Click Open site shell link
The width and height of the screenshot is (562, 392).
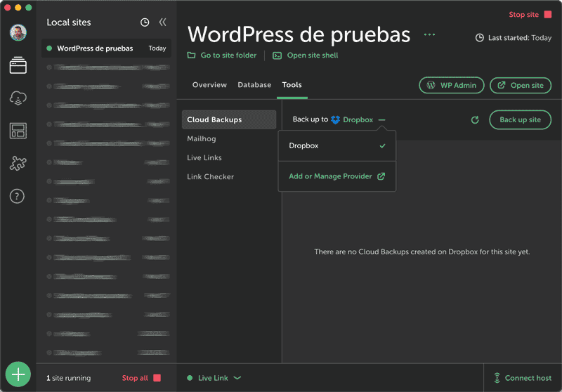313,55
